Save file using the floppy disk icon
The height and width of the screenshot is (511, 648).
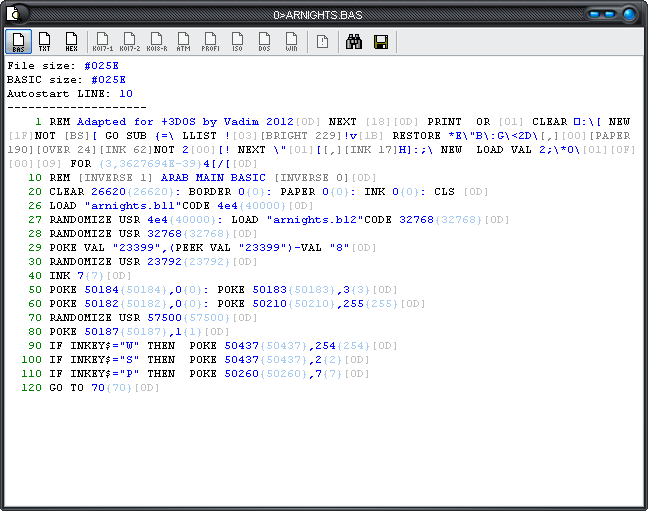380,41
